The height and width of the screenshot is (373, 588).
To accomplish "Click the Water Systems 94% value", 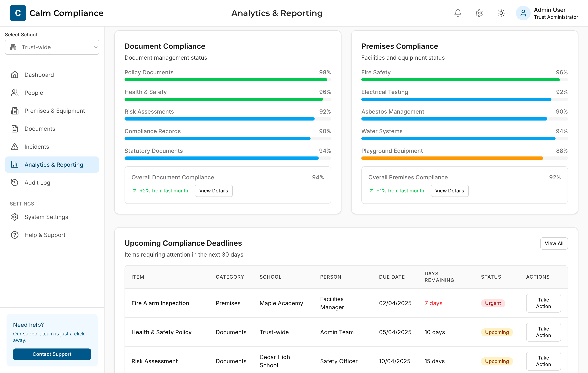I will 562,131.
